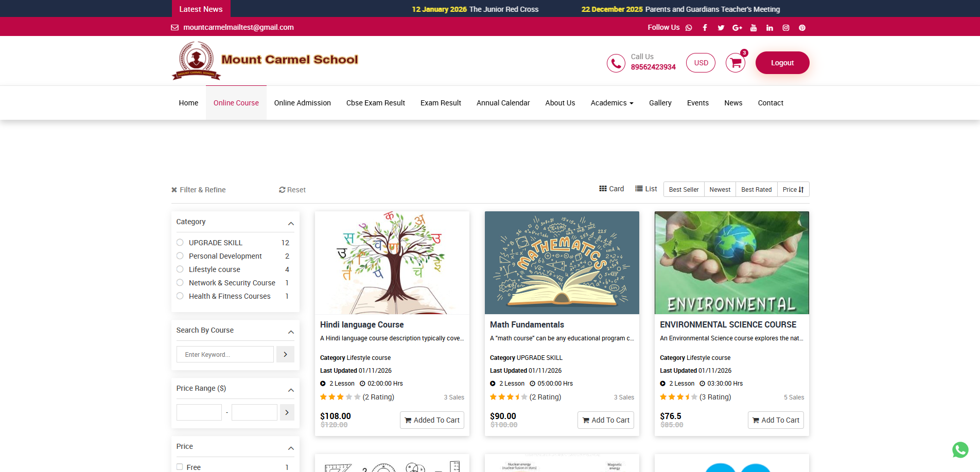This screenshot has width=980, height=472.
Task: Switch to List view layout
Action: [x=646, y=189]
